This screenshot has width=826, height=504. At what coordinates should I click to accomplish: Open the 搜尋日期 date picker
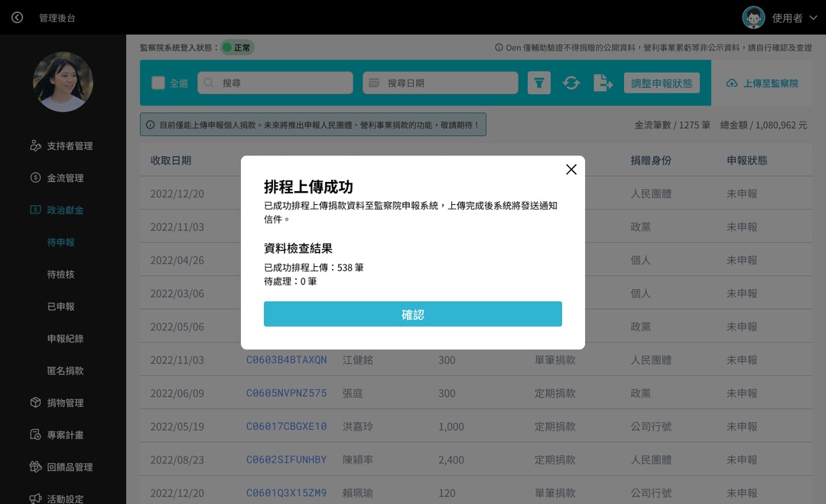pos(440,82)
